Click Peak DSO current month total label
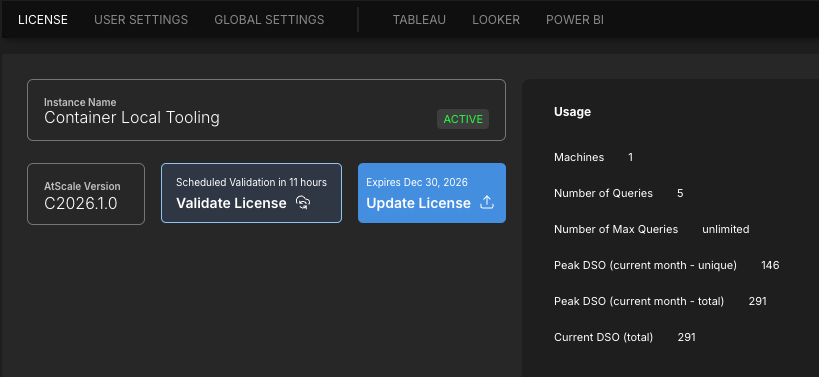Viewport: 819px width, 377px height. (639, 301)
